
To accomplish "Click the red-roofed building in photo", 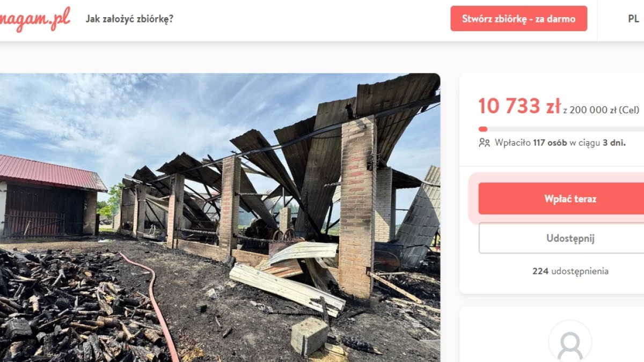I will coord(51,196).
